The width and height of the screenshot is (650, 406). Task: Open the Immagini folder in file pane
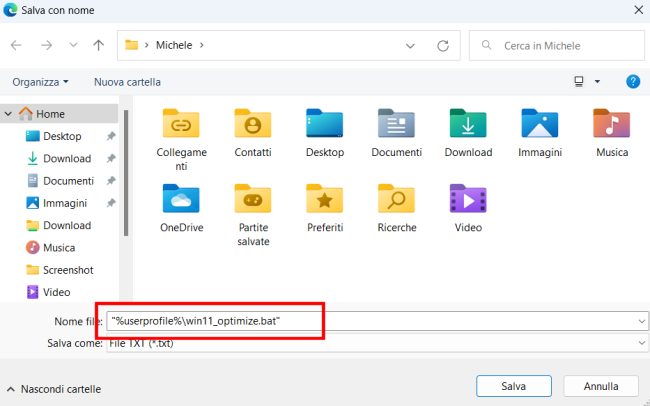(540, 133)
